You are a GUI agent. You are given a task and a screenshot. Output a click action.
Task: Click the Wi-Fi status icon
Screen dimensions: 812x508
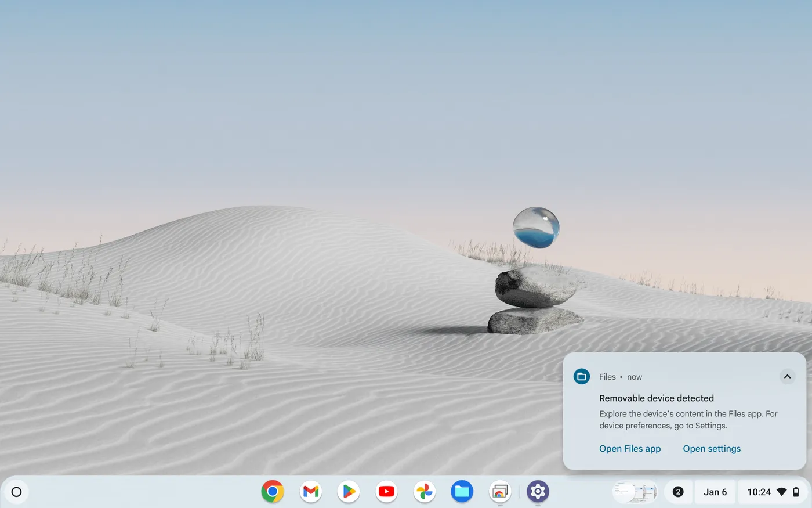[x=782, y=492]
